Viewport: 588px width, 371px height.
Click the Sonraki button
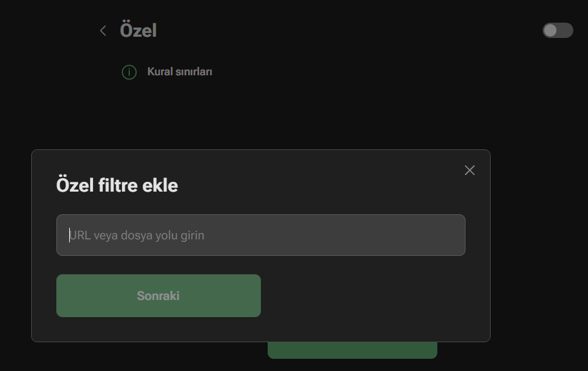tap(158, 296)
